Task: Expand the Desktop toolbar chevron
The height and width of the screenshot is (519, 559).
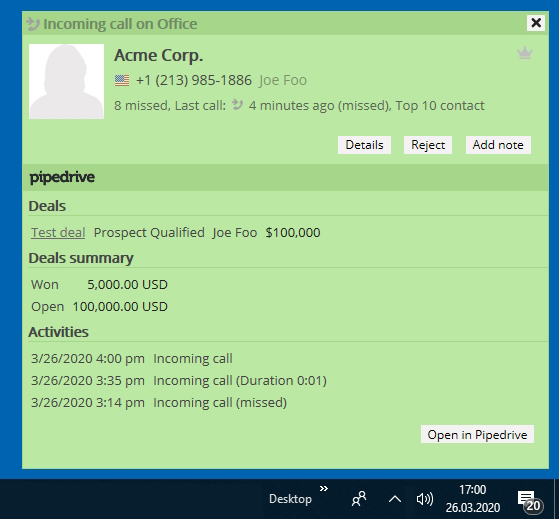Action: tap(323, 488)
